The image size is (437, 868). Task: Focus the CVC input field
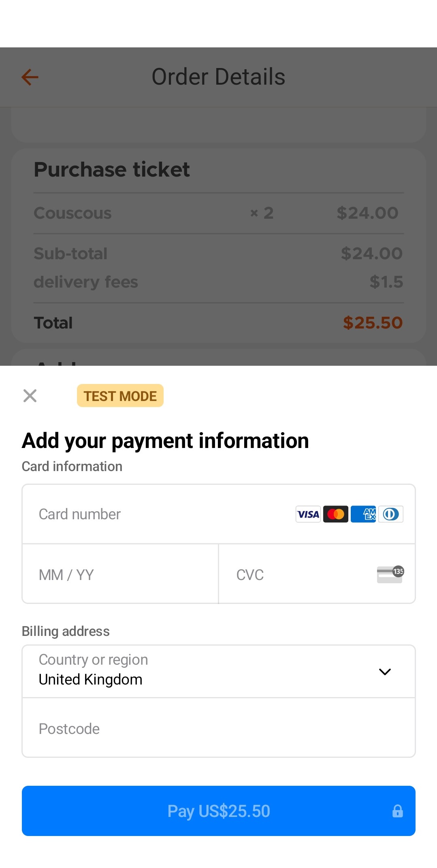(300, 574)
